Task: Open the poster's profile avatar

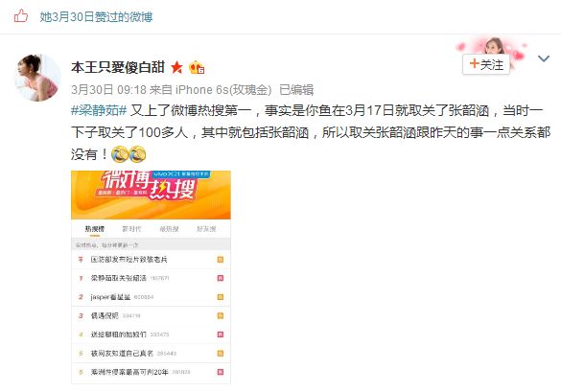Action: click(x=37, y=78)
